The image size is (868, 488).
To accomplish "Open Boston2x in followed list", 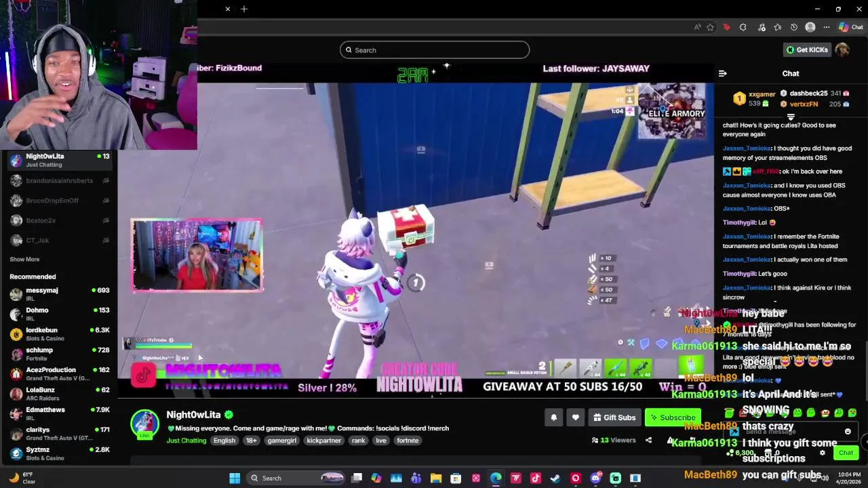I will pyautogui.click(x=59, y=220).
